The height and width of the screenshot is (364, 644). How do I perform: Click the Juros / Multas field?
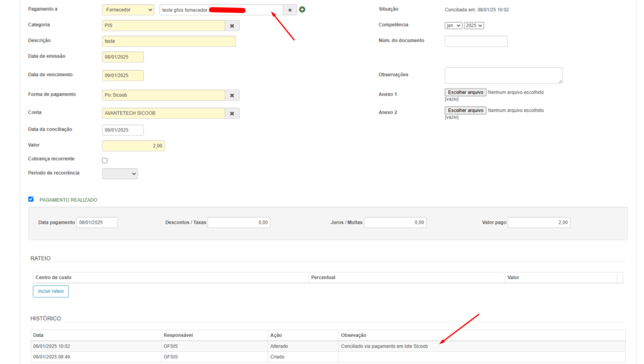[x=395, y=222]
